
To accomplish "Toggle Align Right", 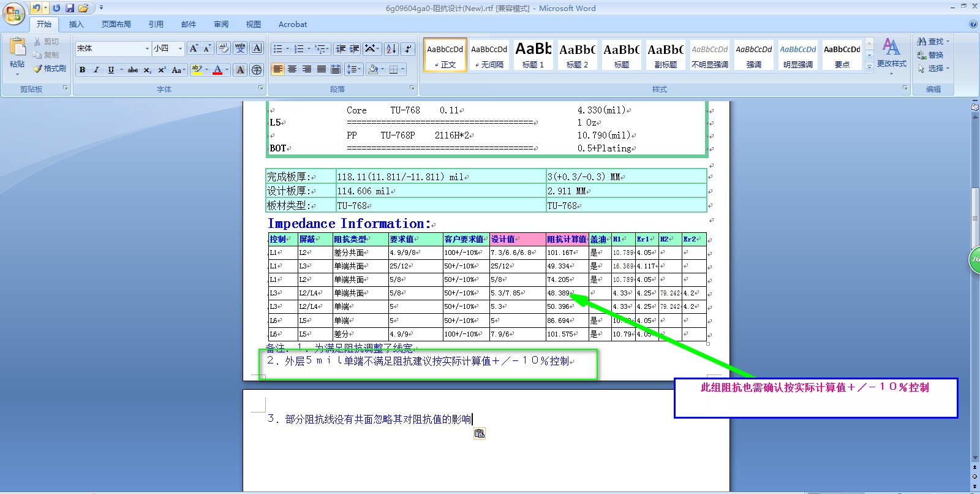I will [x=307, y=69].
